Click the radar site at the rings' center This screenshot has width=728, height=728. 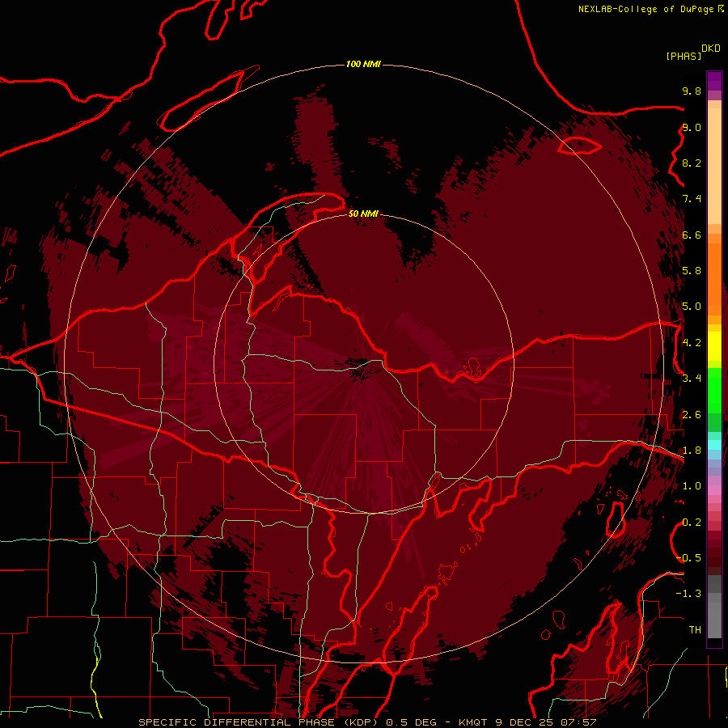click(x=363, y=364)
